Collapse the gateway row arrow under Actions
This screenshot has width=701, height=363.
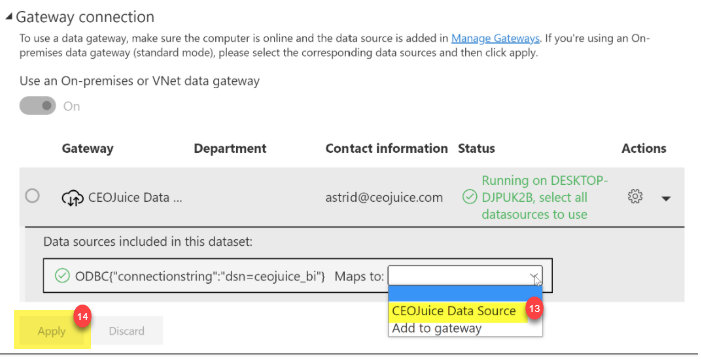[666, 198]
